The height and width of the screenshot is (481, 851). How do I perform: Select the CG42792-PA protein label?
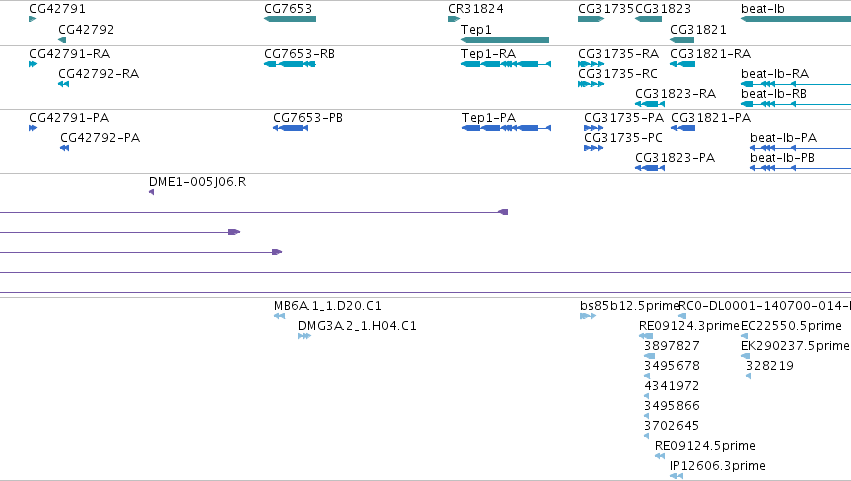100,137
